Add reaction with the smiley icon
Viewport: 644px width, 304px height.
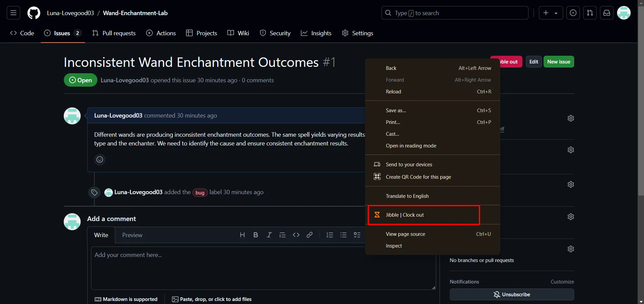click(100, 160)
